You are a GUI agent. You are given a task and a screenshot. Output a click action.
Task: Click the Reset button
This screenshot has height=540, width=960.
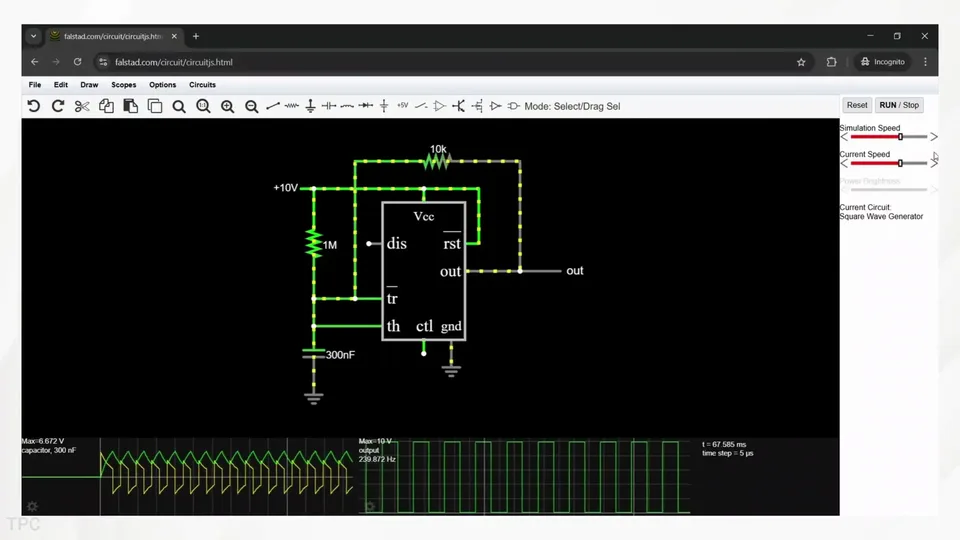857,105
